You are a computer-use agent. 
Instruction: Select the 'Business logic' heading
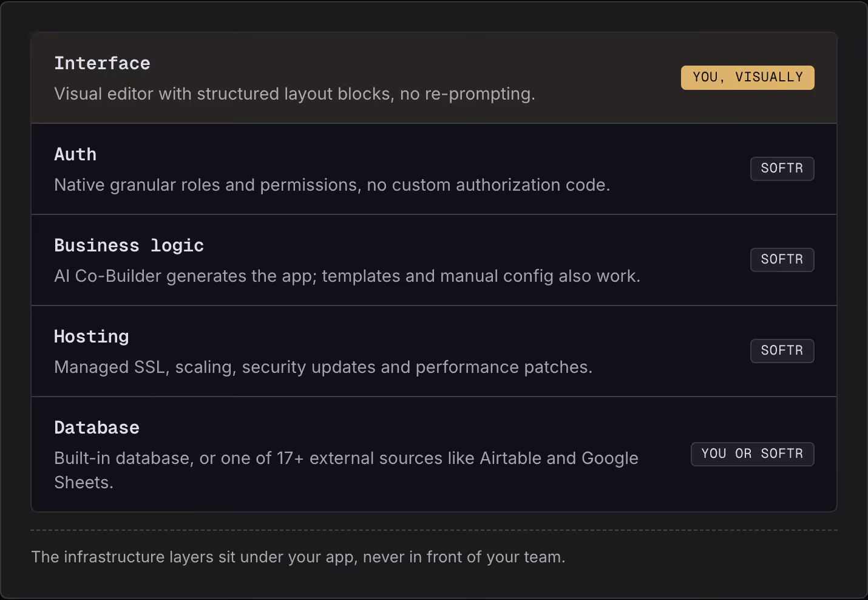[129, 245]
